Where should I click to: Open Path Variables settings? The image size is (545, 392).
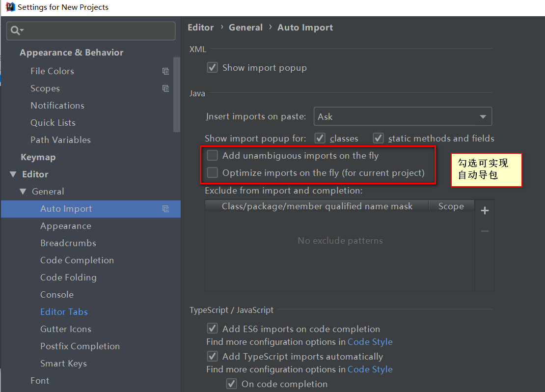(60, 140)
